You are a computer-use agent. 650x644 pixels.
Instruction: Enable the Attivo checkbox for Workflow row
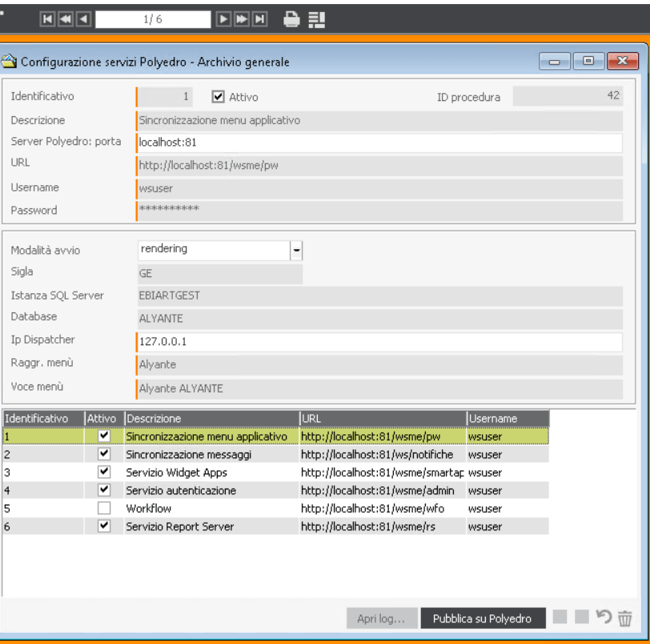tap(103, 509)
